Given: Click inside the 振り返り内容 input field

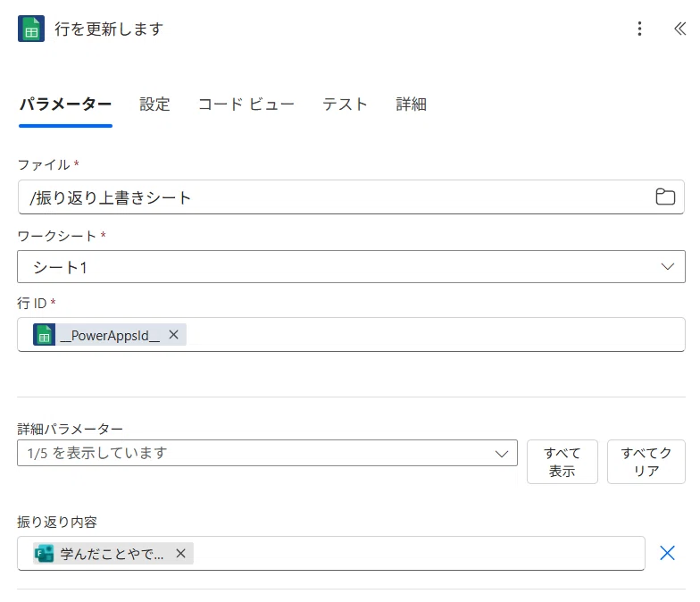Looking at the screenshot, I should click(331, 554).
